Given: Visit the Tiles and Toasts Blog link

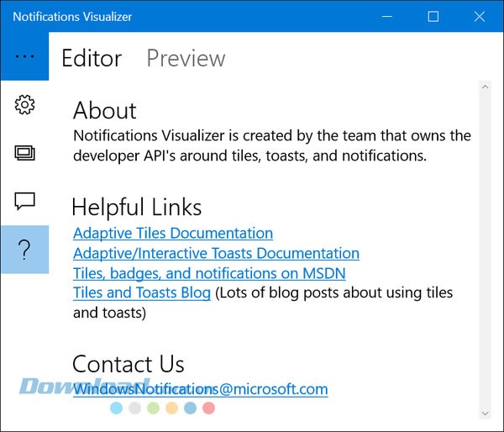Looking at the screenshot, I should (141, 292).
